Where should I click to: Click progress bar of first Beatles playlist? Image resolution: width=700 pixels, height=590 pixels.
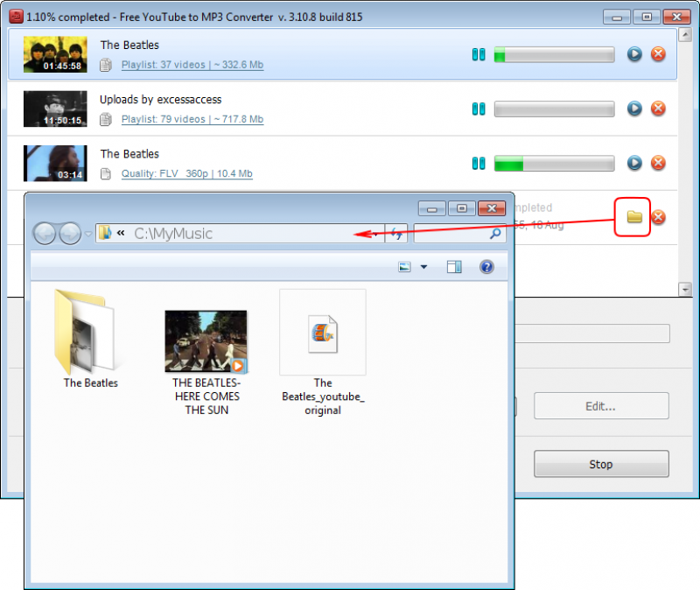[554, 55]
